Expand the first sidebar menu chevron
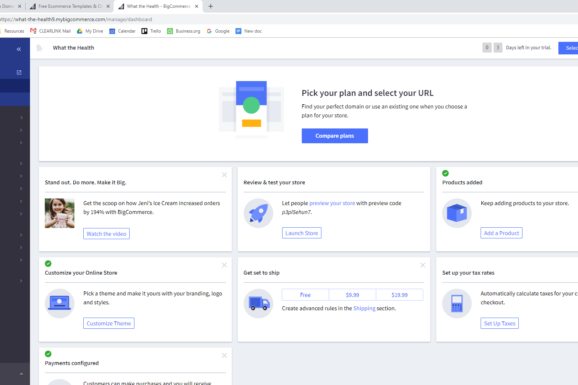This screenshot has width=578, height=385. pyautogui.click(x=21, y=118)
